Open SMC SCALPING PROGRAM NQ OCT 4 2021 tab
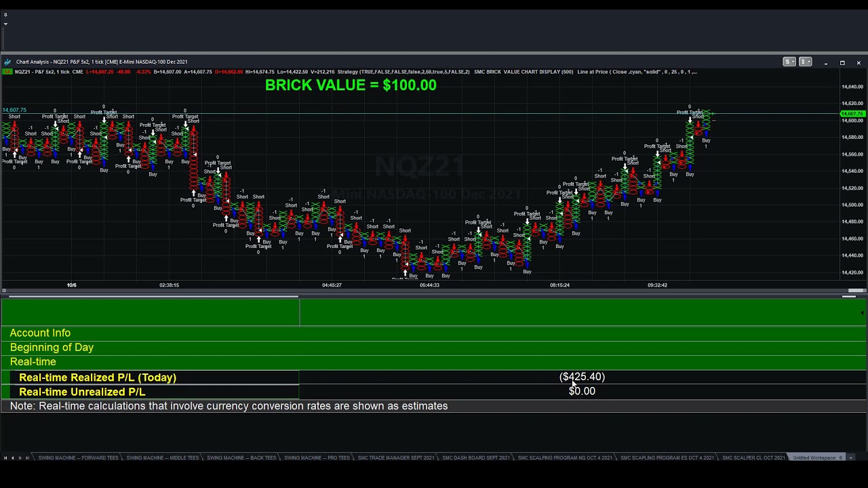Image resolution: width=868 pixels, height=488 pixels. coord(565,457)
